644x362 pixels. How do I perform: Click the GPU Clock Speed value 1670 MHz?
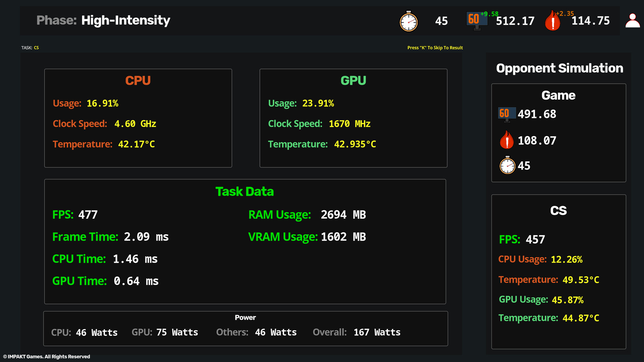pyautogui.click(x=350, y=124)
